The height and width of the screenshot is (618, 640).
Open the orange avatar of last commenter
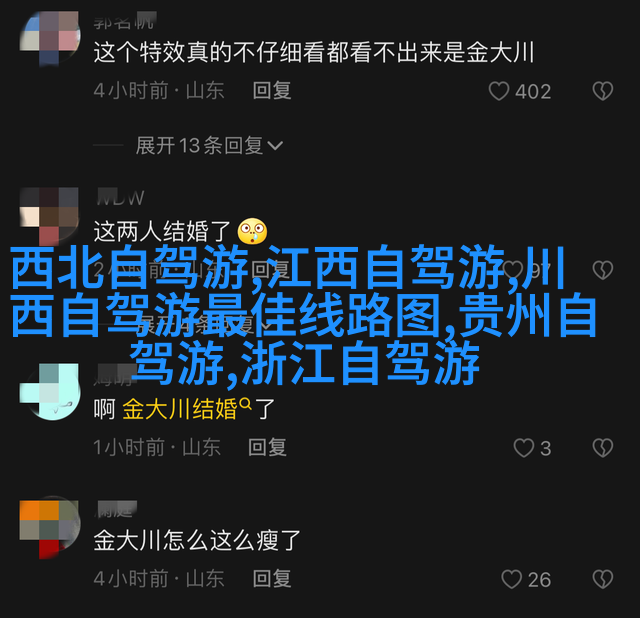click(50, 529)
